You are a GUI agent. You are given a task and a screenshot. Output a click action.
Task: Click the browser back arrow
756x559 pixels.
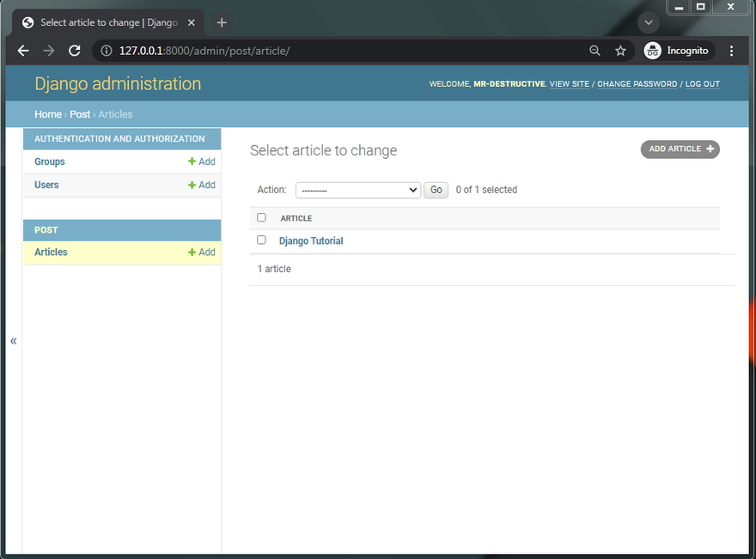click(x=23, y=51)
